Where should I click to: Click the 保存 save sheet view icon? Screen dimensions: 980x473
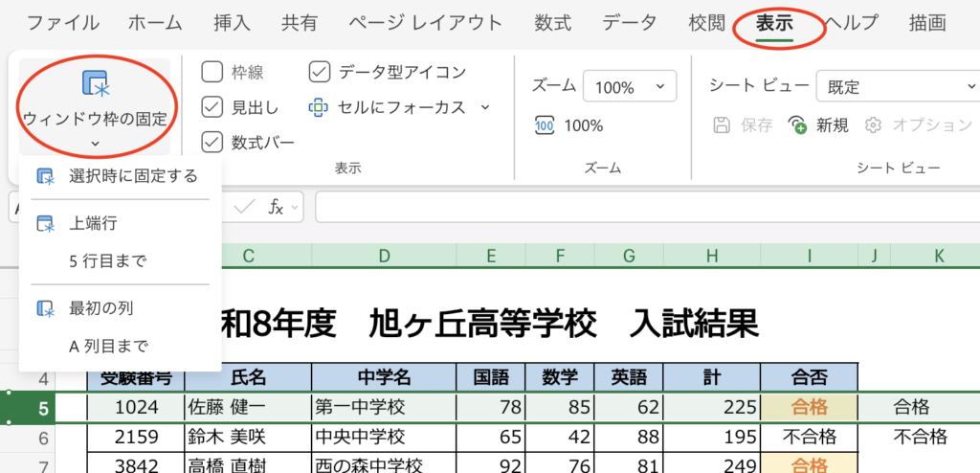(724, 125)
